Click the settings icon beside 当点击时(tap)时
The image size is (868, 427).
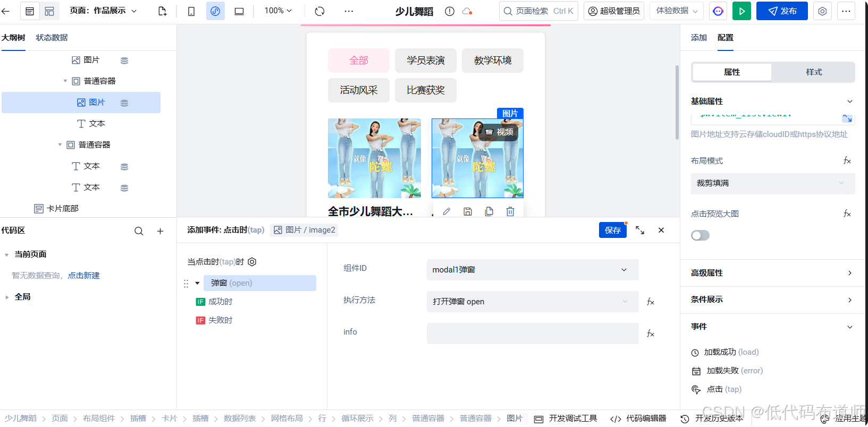click(x=252, y=262)
